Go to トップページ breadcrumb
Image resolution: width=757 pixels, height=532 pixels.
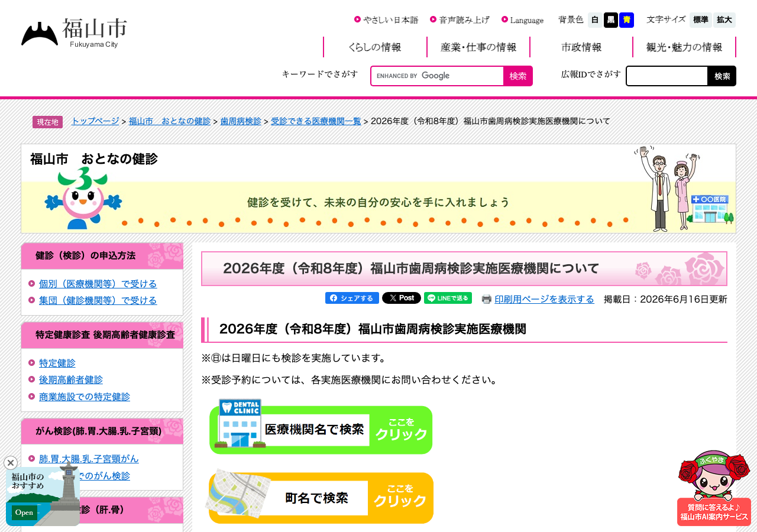pyautogui.click(x=95, y=121)
